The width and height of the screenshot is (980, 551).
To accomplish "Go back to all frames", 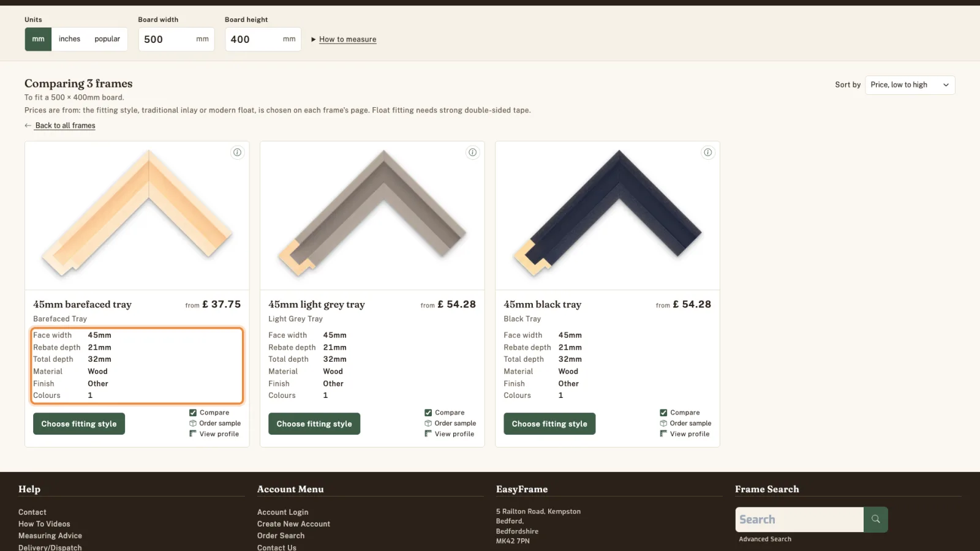I will click(x=66, y=126).
